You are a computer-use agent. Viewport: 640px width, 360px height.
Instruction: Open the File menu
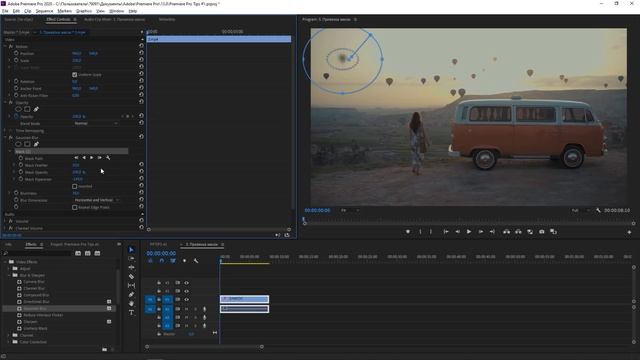pos(5,11)
